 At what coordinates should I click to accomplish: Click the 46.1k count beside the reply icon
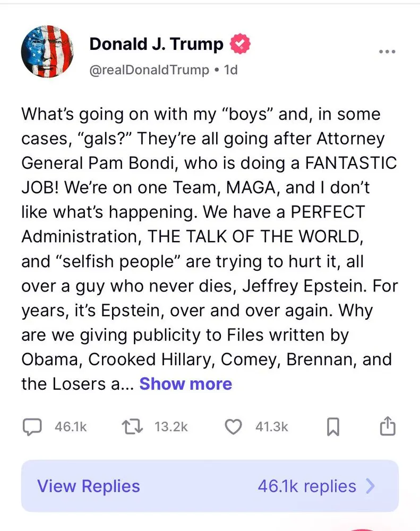click(x=71, y=426)
